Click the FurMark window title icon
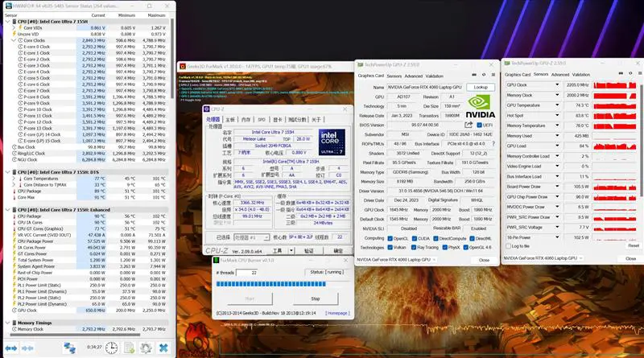Viewport: 644px width, 358px height. 183,66
